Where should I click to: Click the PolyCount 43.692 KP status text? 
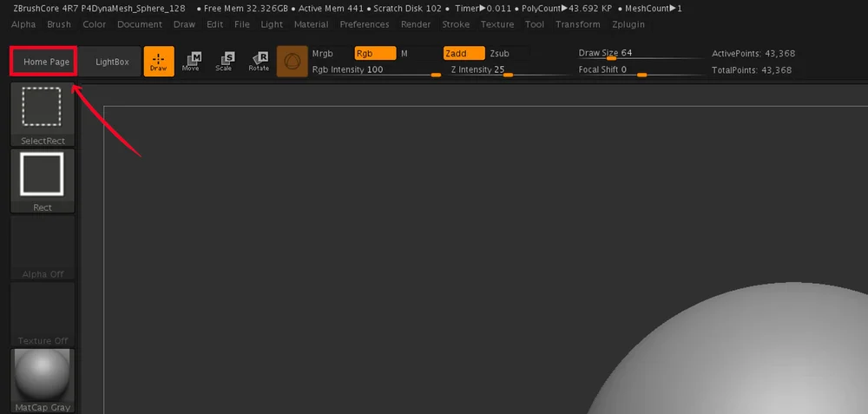pos(567,9)
